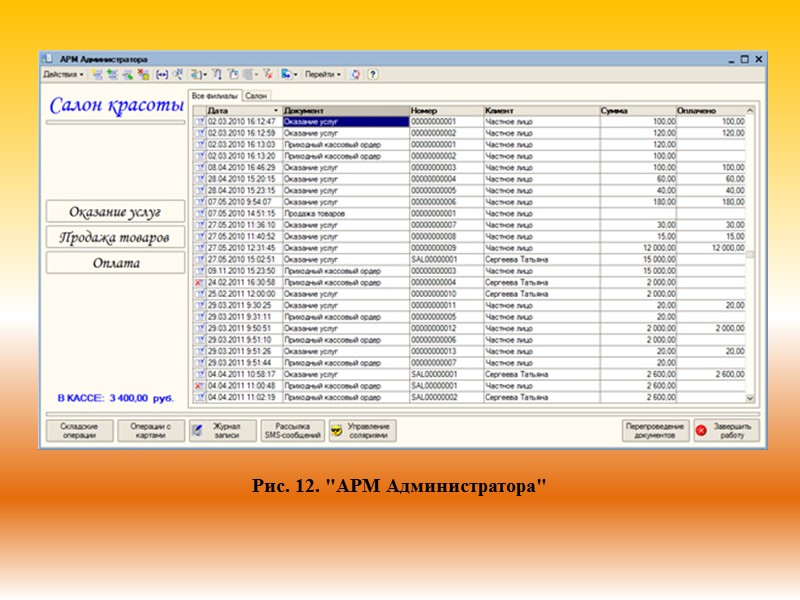The width and height of the screenshot is (800, 600).
Task: Click the deletion-marked row icon for 24.02.2011 16:30:58
Action: coord(199,282)
